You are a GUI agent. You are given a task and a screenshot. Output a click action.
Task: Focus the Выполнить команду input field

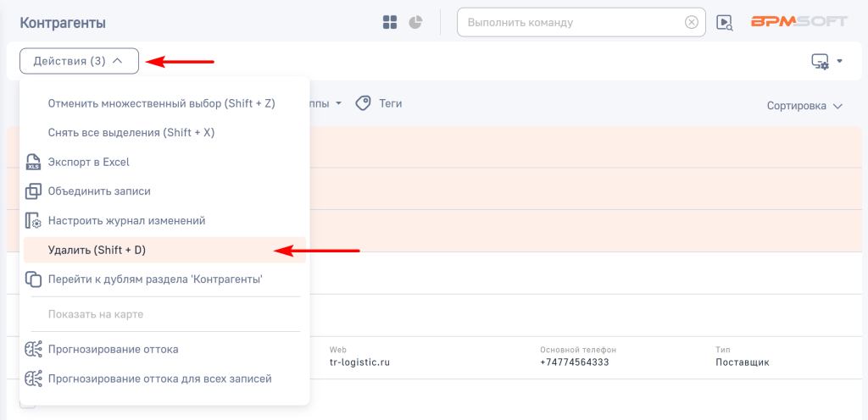[x=572, y=23]
